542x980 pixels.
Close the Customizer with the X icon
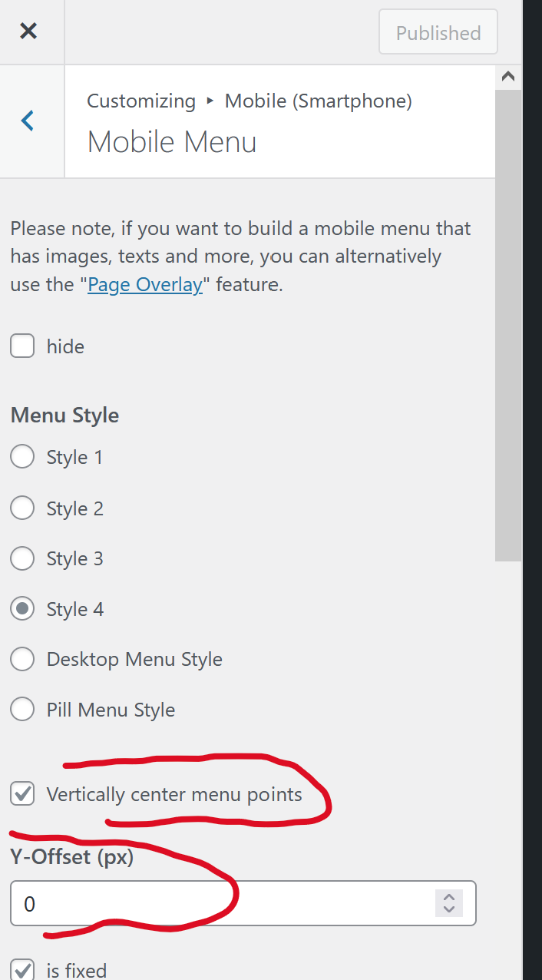coord(28,31)
